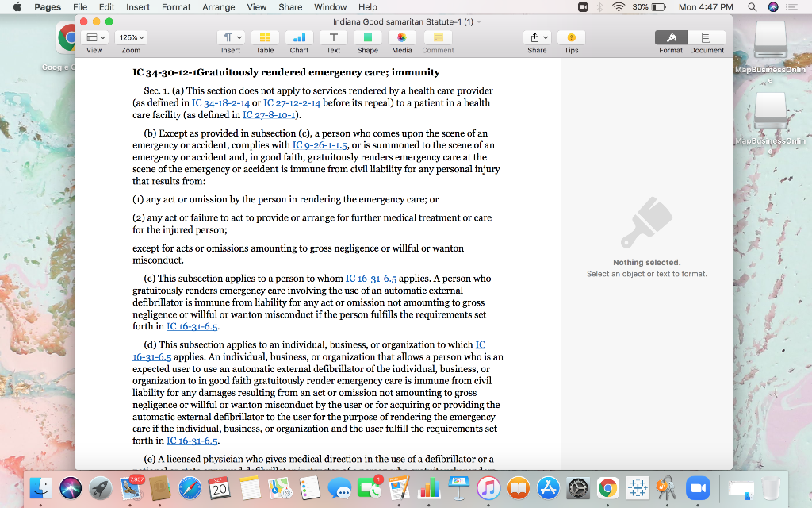Add a text box with Text tool

click(x=334, y=37)
